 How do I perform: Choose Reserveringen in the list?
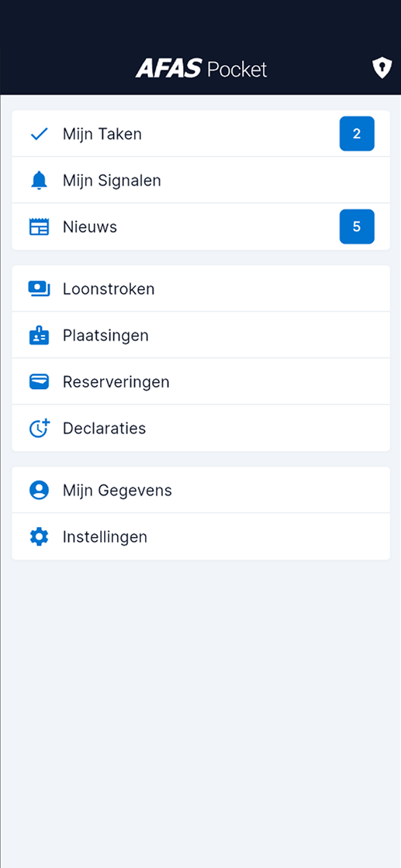(x=201, y=381)
